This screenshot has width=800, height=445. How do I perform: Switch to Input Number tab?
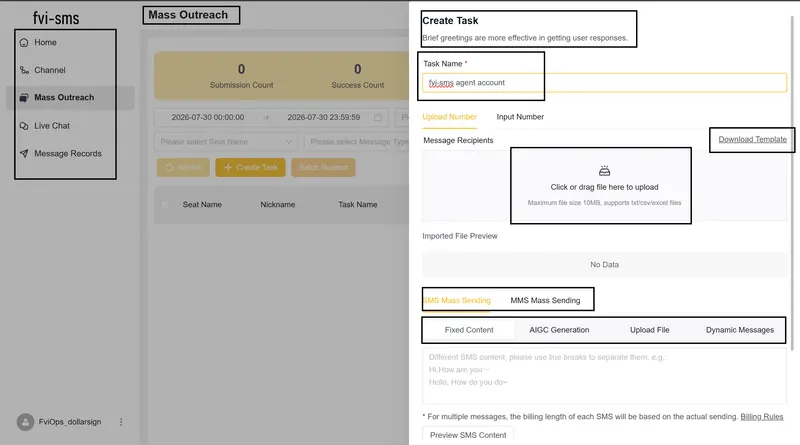pos(520,117)
